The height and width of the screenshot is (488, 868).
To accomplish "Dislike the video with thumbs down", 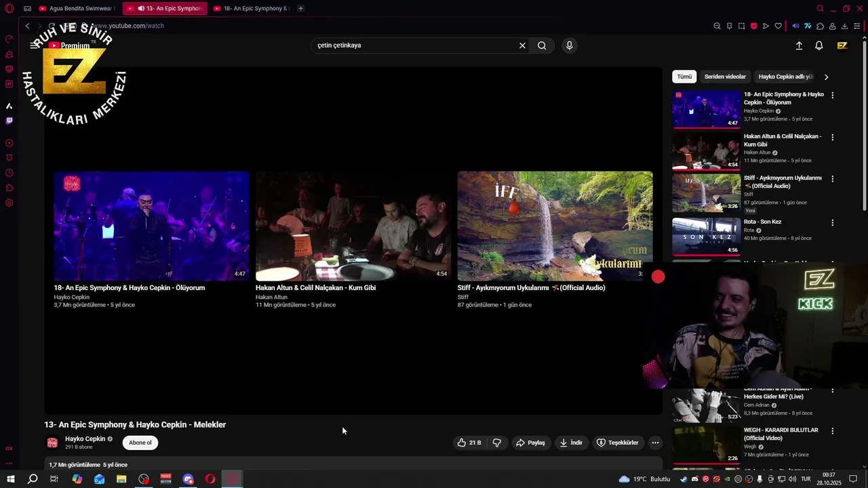I will point(496,443).
